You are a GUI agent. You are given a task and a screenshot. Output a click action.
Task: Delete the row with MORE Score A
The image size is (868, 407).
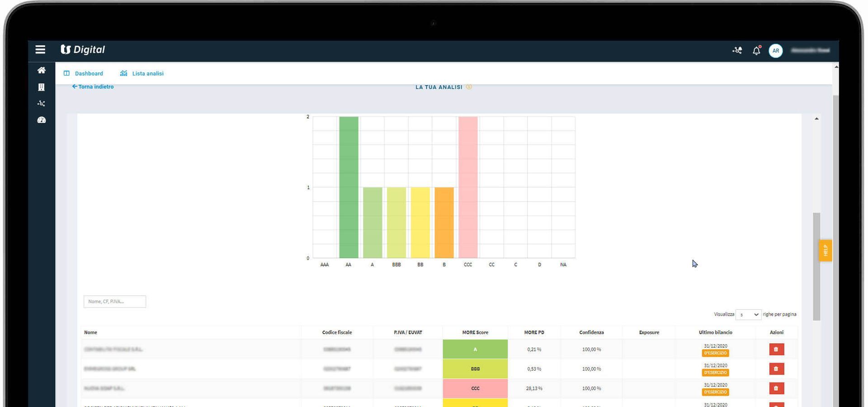[777, 349]
